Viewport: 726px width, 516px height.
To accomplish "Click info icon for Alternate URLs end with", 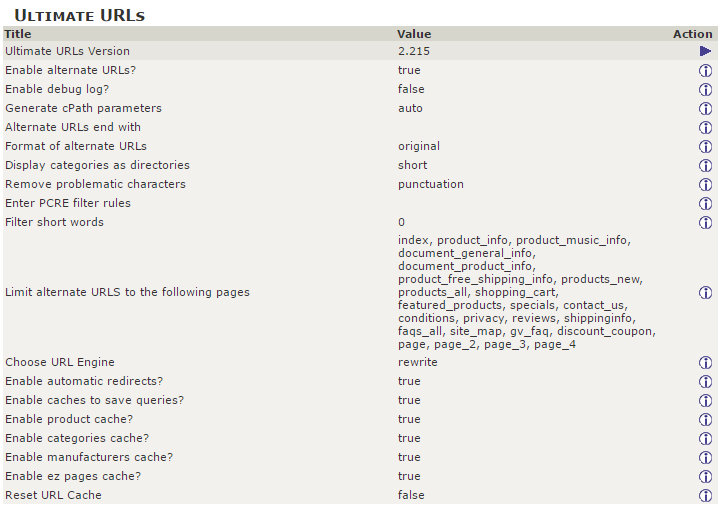I will tap(705, 127).
